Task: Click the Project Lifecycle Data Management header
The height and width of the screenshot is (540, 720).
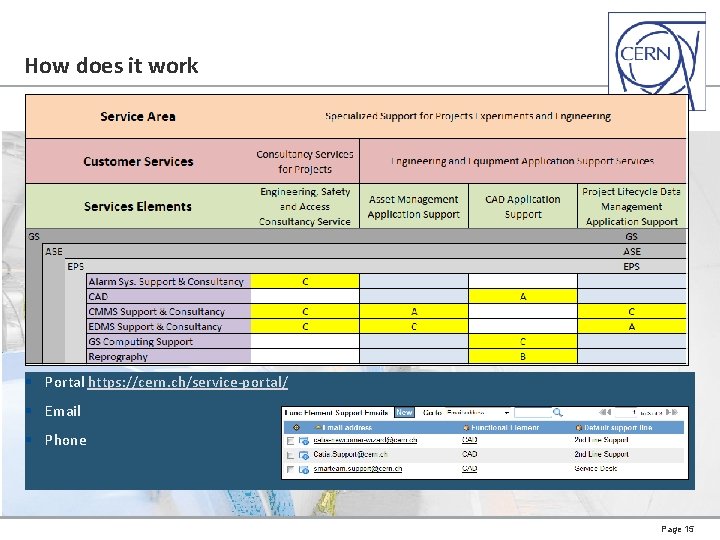Action: 632,207
